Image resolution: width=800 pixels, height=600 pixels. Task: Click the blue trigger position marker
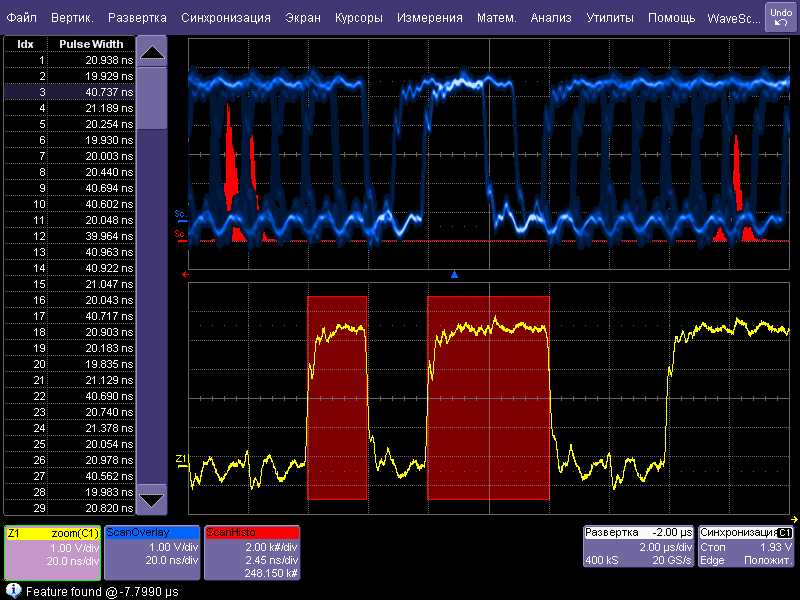click(454, 274)
